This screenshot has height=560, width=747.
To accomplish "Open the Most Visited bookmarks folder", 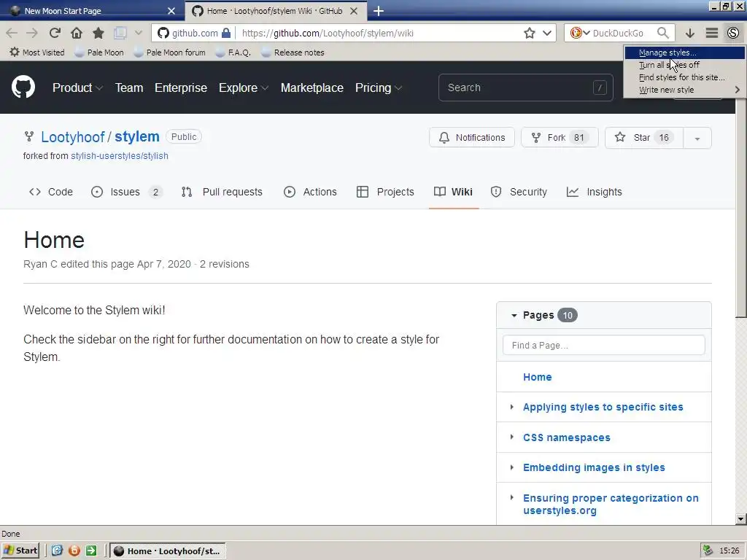I will click(37, 52).
